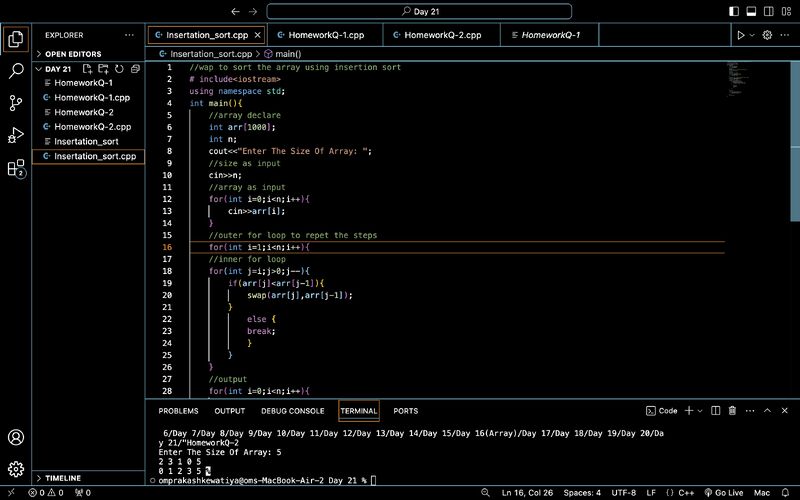Open run button dropdown arrow
800x500 pixels.
pos(752,35)
